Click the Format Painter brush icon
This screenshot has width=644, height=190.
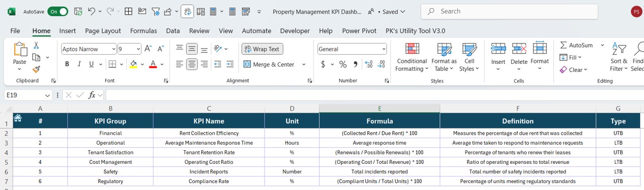36,69
